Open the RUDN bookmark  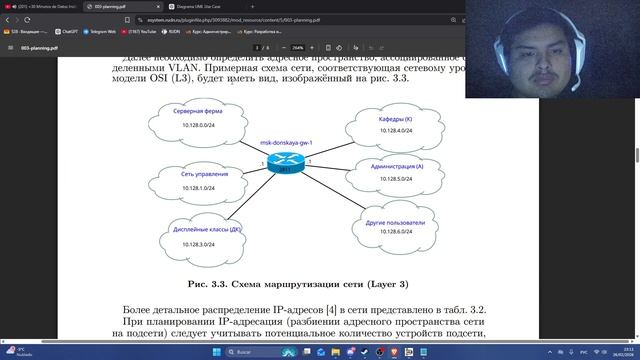tap(171, 31)
